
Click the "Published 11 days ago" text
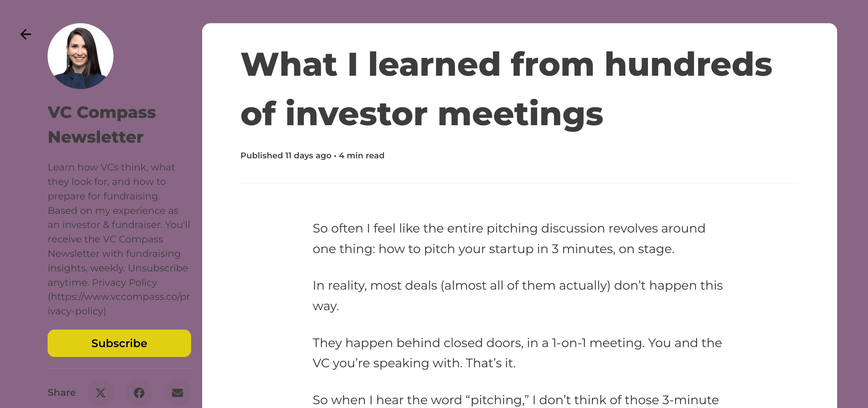[286, 155]
